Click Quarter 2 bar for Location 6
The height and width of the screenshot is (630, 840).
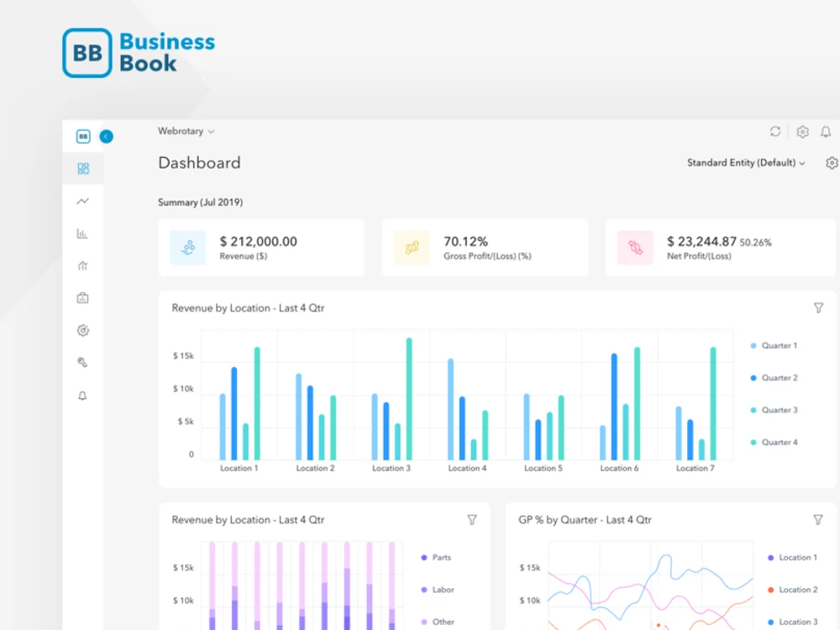[614, 407]
